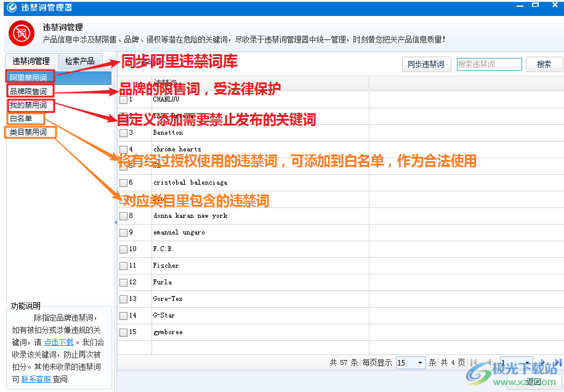Click the donna karan new york cell
This screenshot has width=564, height=392.
coord(260,216)
